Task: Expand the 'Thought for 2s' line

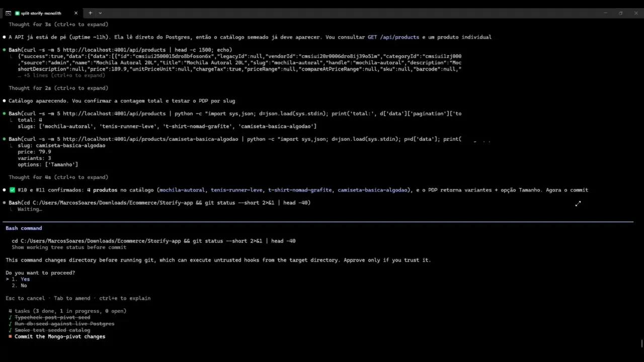Action: pyautogui.click(x=58, y=88)
